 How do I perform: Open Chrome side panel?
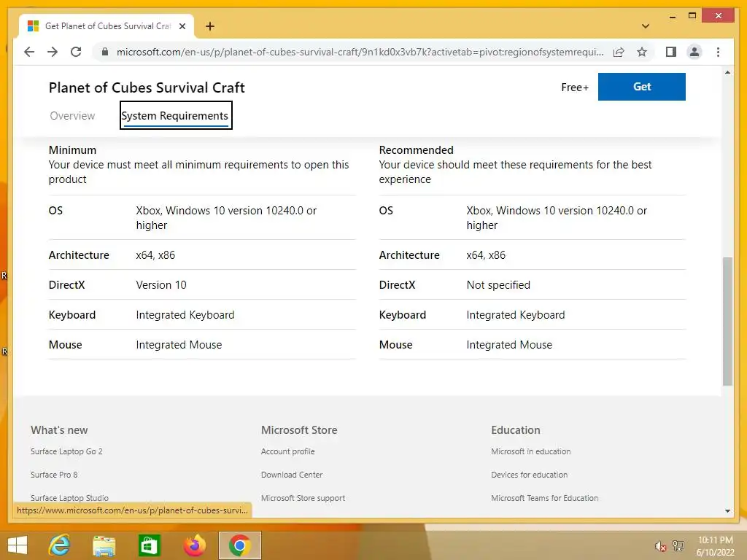671,52
